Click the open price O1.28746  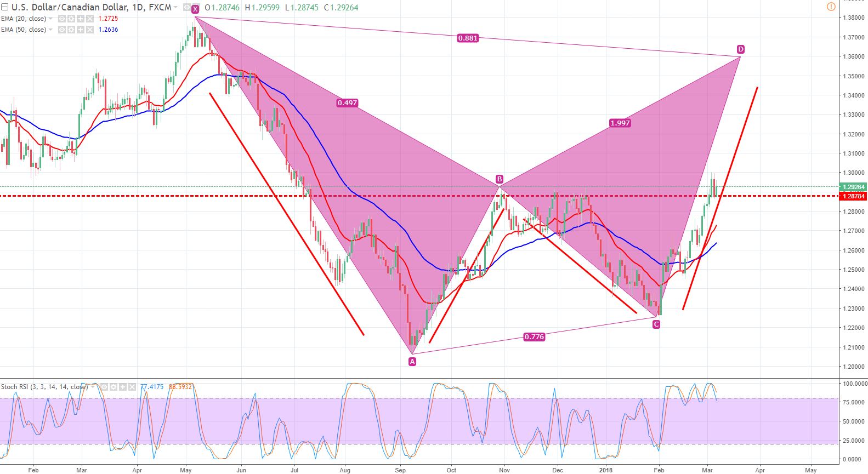222,7
